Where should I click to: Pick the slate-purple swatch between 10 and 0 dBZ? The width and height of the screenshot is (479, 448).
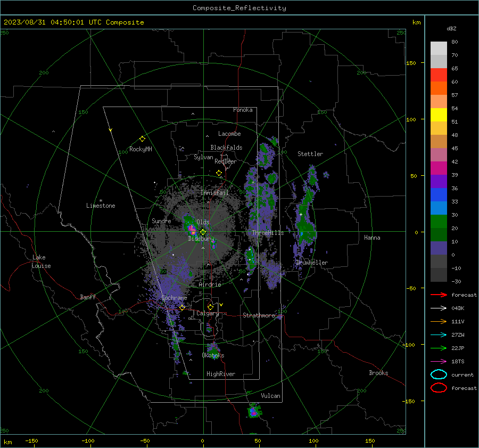click(439, 248)
